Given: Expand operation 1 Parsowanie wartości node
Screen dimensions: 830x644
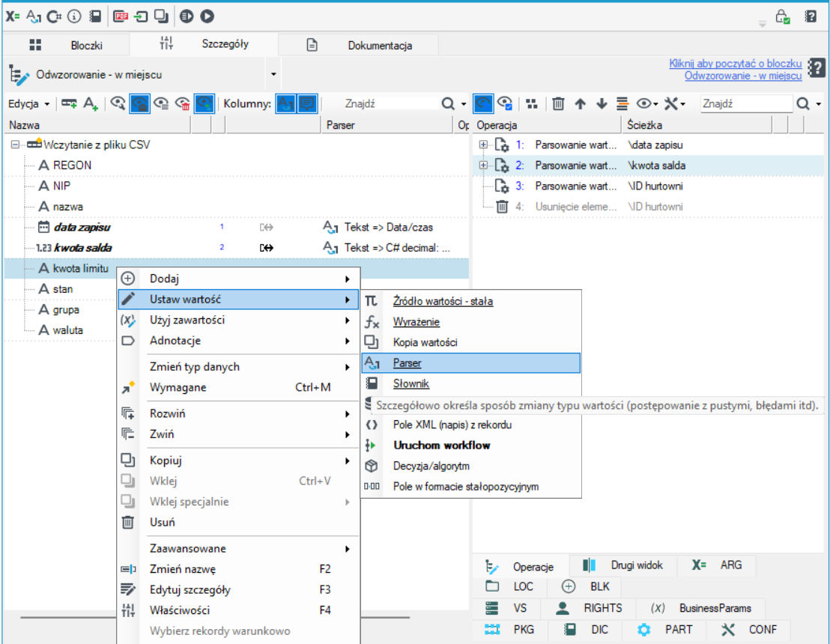Looking at the screenshot, I should (x=482, y=145).
